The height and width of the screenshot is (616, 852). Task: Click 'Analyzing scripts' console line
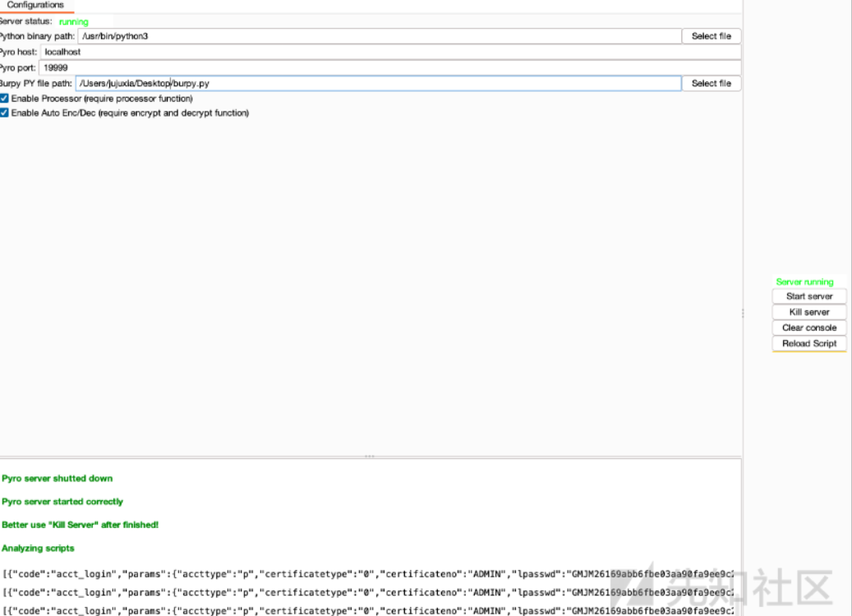(38, 548)
